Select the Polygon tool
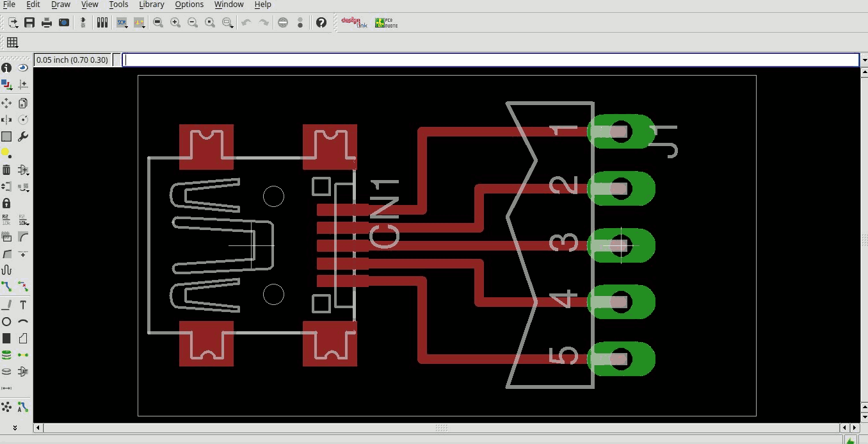868x444 pixels. 23,338
